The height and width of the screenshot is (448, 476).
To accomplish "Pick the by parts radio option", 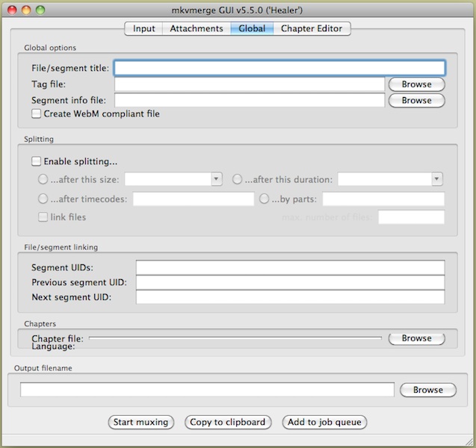I will click(264, 199).
